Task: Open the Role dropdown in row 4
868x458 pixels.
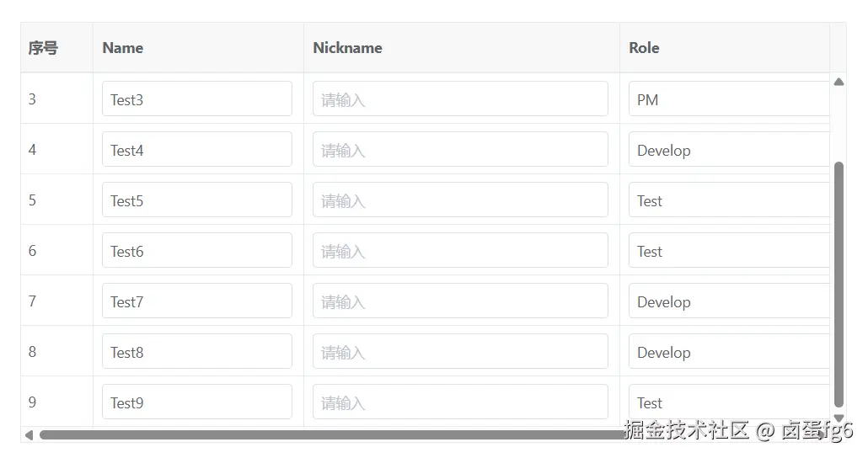Action: [729, 150]
